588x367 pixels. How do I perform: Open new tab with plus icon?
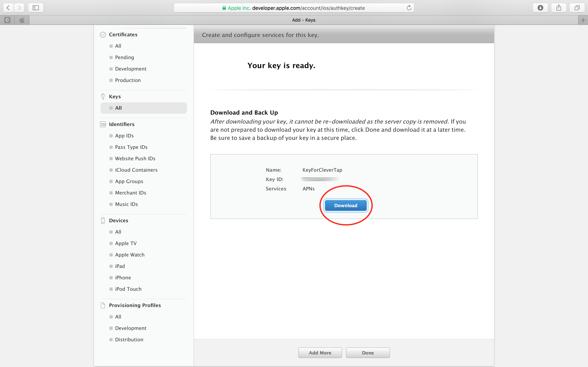coord(583,20)
